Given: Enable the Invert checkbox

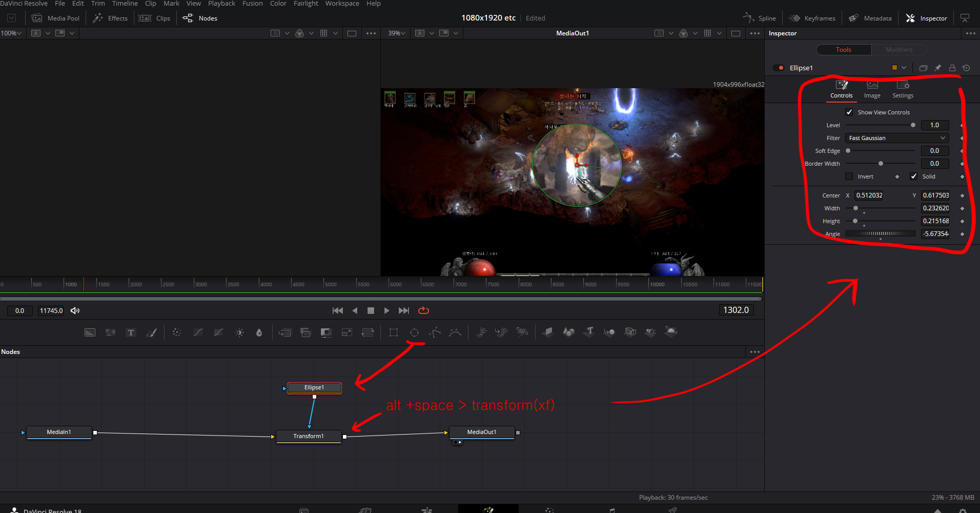Looking at the screenshot, I should (849, 176).
